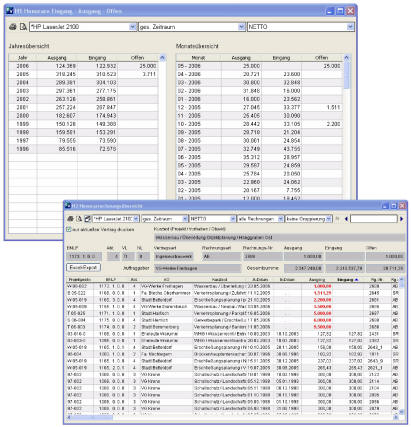Image resolution: width=411 pixels, height=427 pixels.
Task: Select the 1997 year row in Jahresübersicht
Action: pyautogui.click(x=83, y=140)
